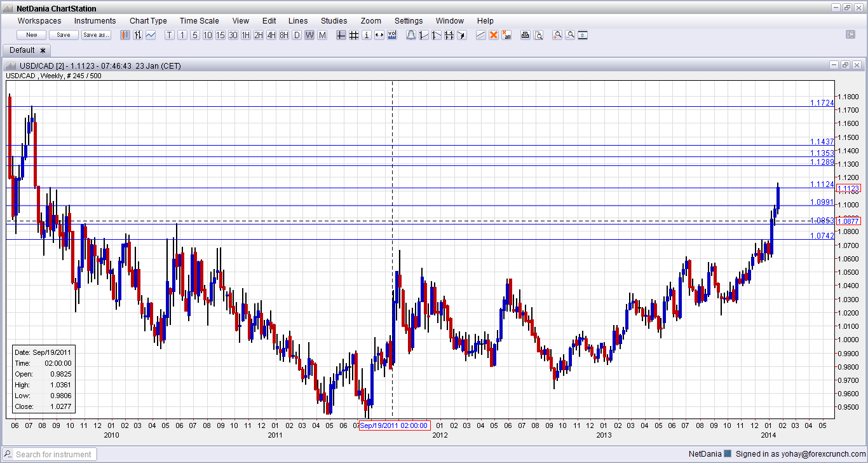Click the alert bell icon

[411, 35]
